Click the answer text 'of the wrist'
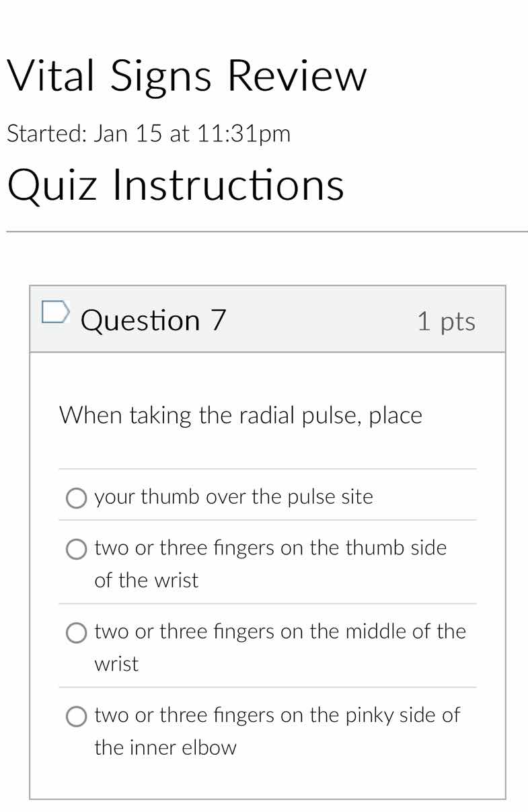This screenshot has width=528, height=812. point(146,580)
